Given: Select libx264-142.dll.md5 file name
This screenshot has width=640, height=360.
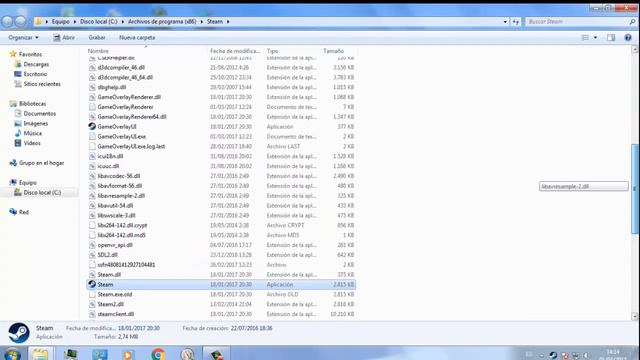Looking at the screenshot, I should coord(121,235).
